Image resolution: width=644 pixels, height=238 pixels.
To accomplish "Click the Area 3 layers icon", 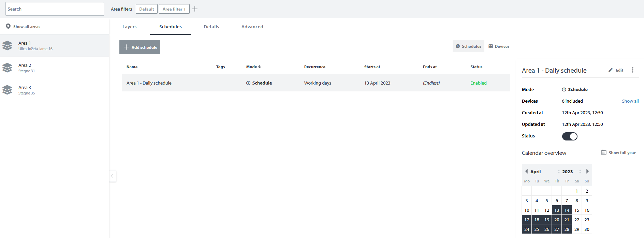I will click(x=7, y=90).
